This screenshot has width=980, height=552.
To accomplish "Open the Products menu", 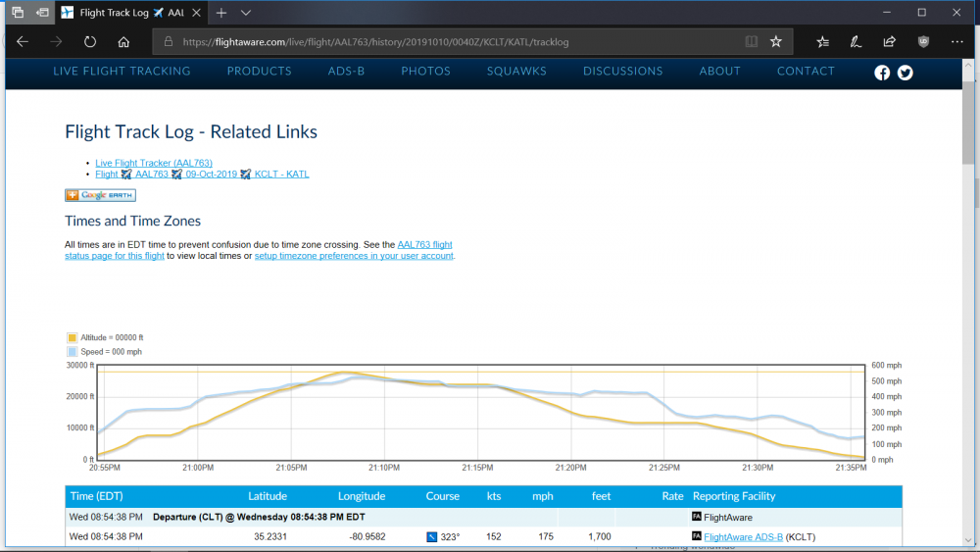I will click(x=260, y=72).
